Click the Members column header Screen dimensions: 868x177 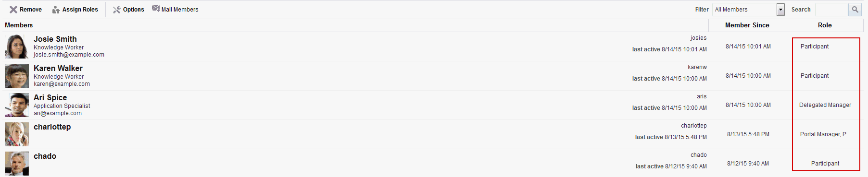coord(19,25)
